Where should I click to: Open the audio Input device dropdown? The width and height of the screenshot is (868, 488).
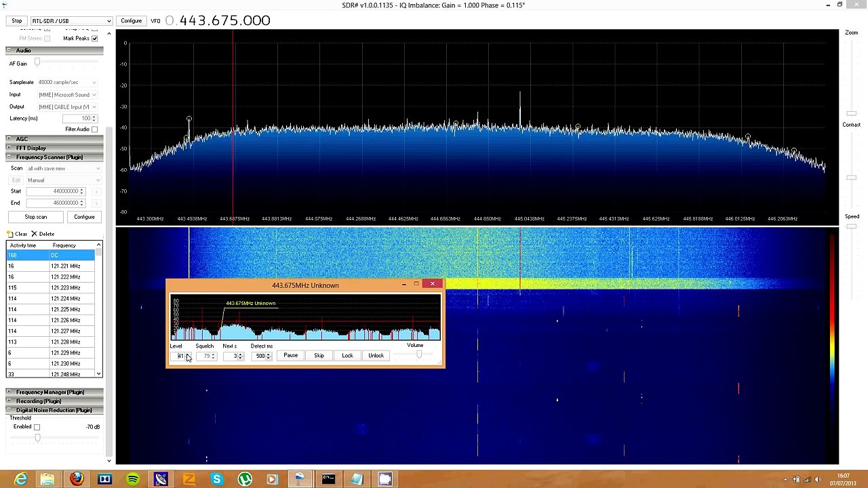(x=67, y=95)
